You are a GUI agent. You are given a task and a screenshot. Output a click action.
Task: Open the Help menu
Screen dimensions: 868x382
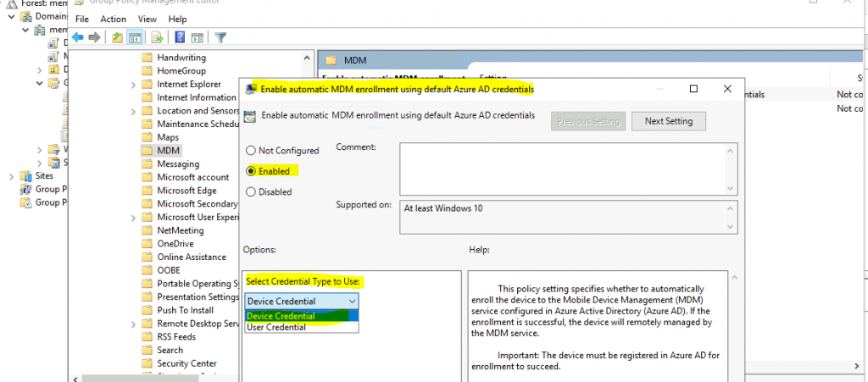click(178, 19)
